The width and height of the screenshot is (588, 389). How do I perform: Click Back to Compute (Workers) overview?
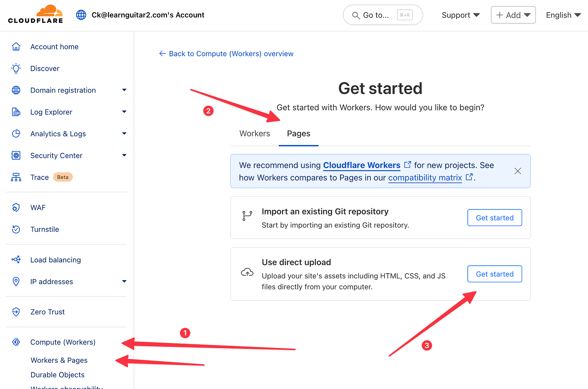pos(226,53)
